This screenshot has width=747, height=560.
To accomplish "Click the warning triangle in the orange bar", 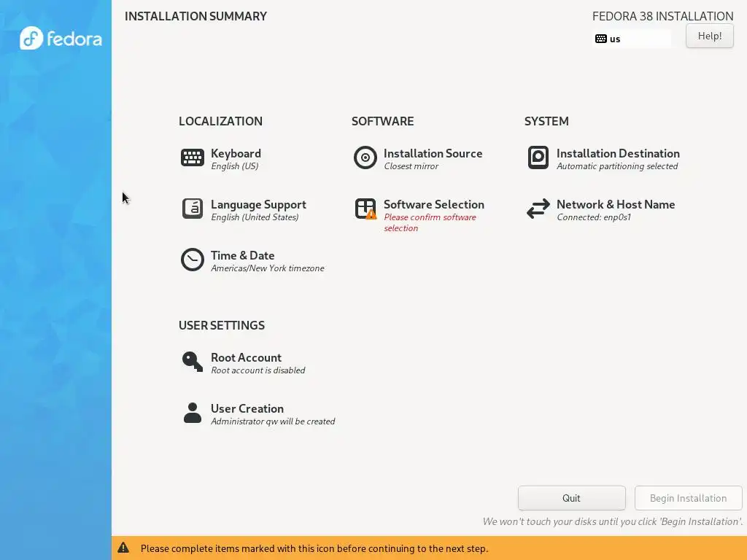I will tap(123, 548).
